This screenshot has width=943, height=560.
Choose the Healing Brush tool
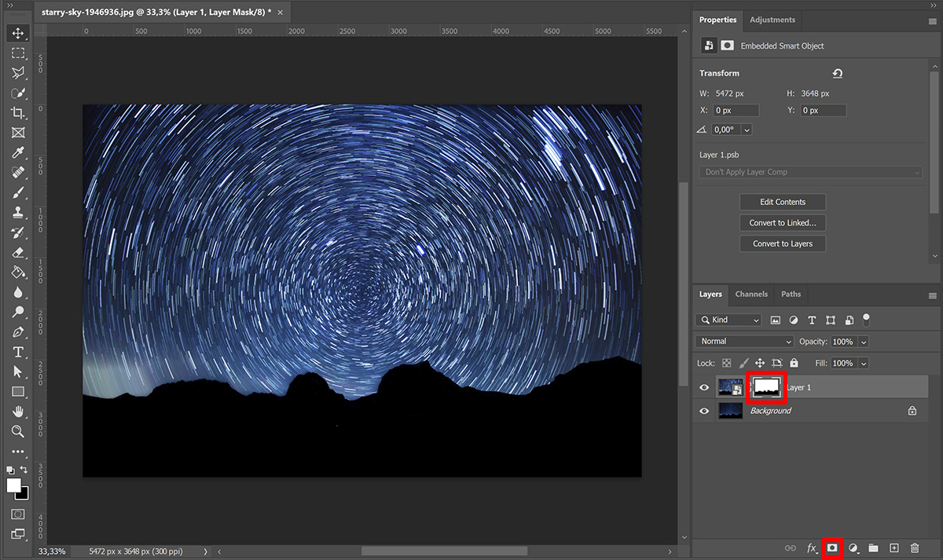click(17, 173)
